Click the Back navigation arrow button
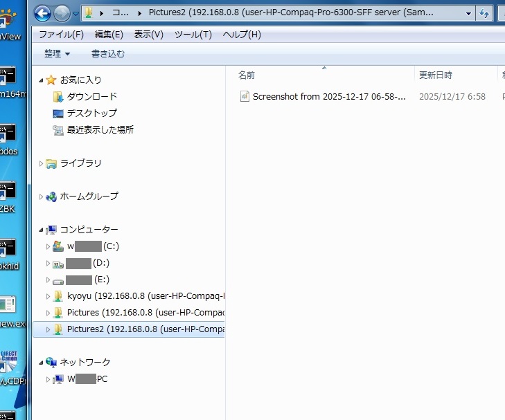This screenshot has height=420, width=505. 42,13
